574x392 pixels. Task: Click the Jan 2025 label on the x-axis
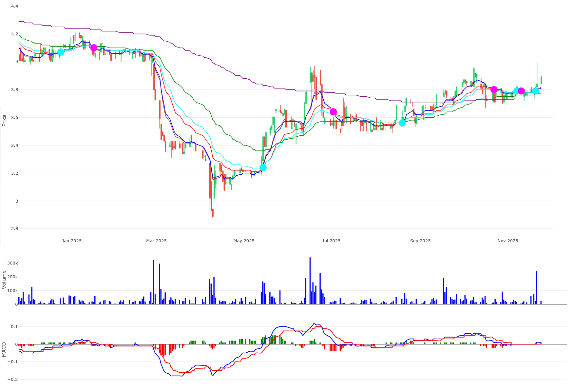pos(72,241)
